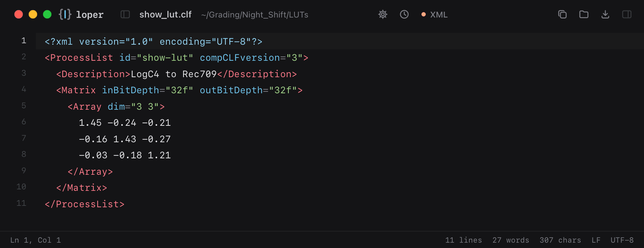Viewport: 644px width, 248px height.
Task: Minimize window with yellow button
Action: click(x=33, y=14)
